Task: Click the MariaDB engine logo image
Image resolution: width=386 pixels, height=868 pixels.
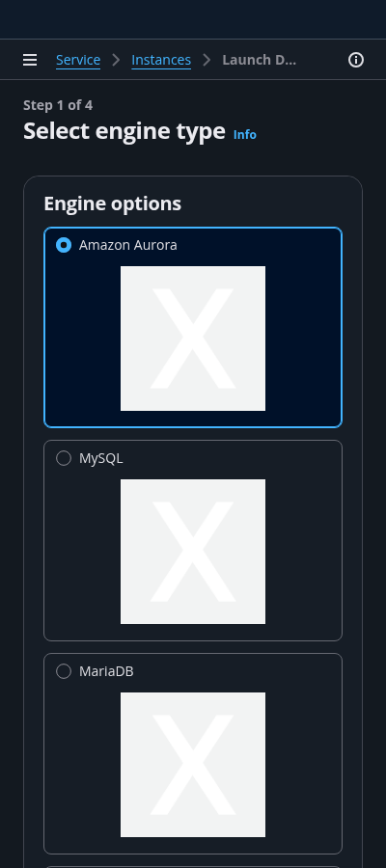Action: click(x=193, y=765)
